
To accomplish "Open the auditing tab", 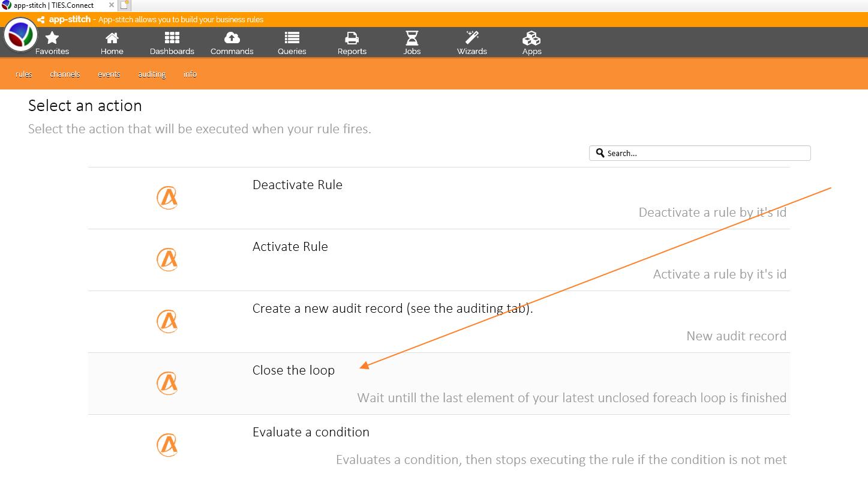I will coord(152,74).
